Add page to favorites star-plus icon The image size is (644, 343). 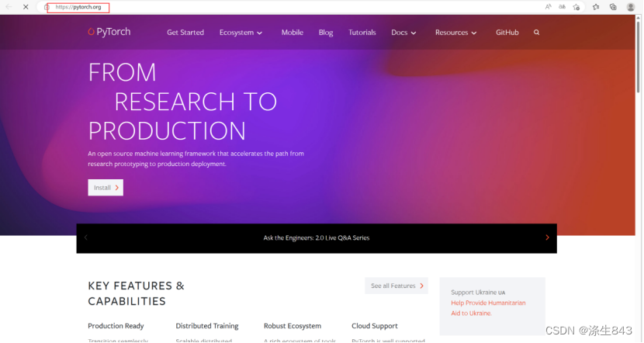[576, 7]
